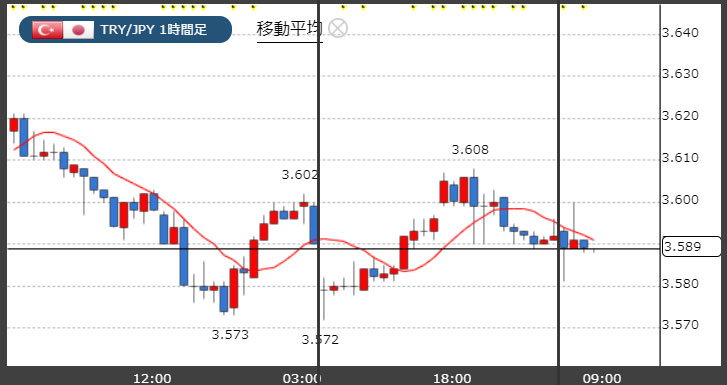Click the 3.640 price axis label
Screen dimensions: 727x385
[680, 33]
